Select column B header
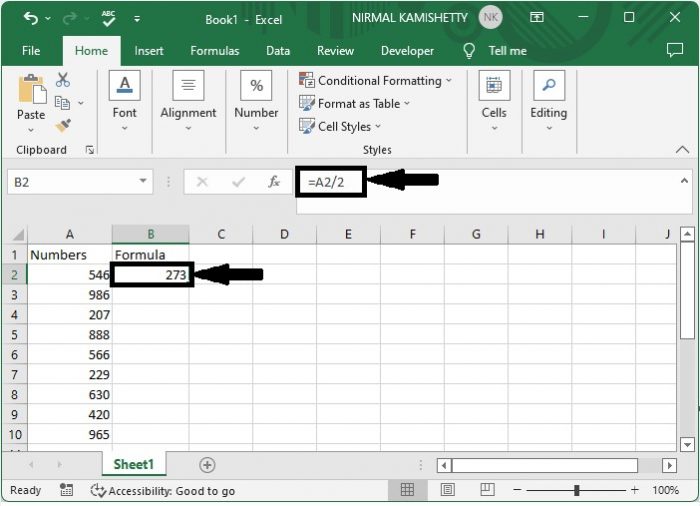 point(150,234)
